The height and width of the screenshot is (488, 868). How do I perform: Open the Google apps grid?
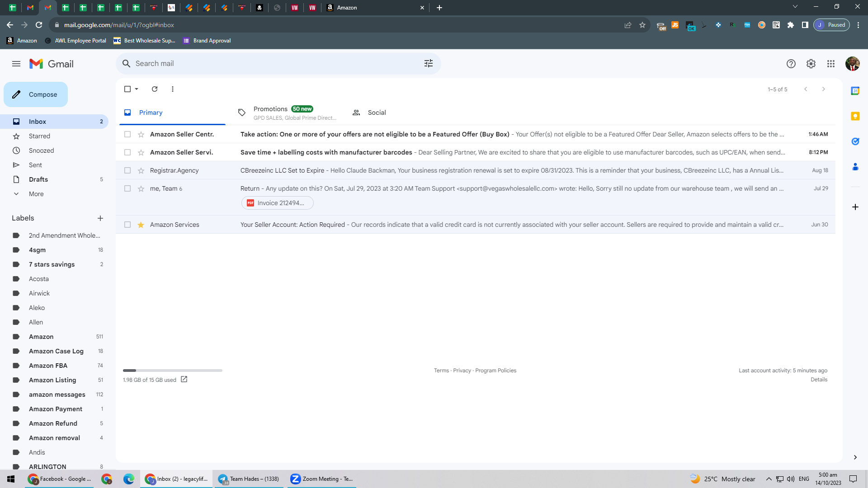coord(831,64)
